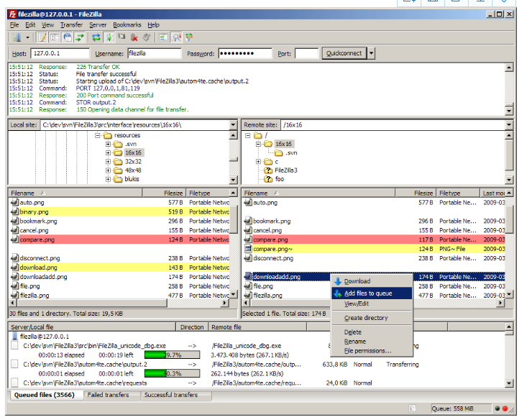Click the foo unknown-folder icon in remote tree
The height and width of the screenshot is (420, 527).
268,179
